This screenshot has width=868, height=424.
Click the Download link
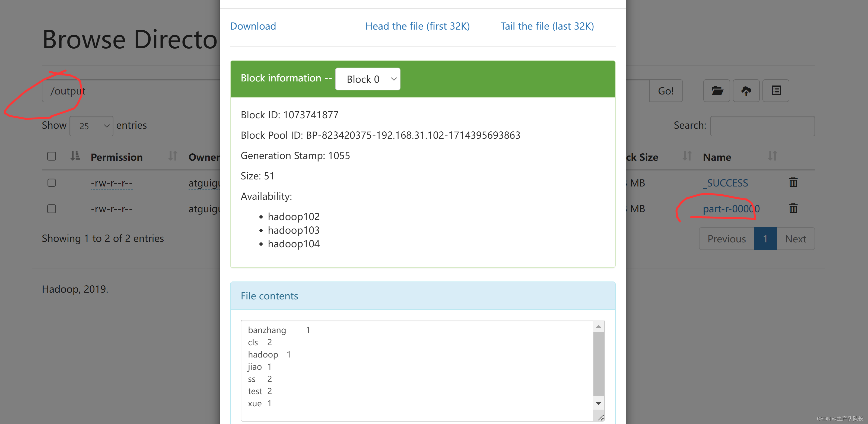click(253, 26)
